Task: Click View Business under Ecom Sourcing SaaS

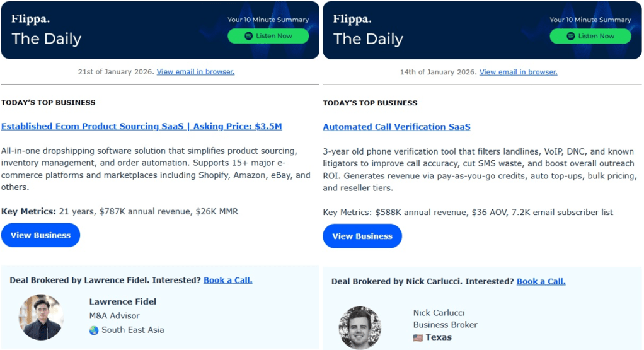Action: pos(40,235)
